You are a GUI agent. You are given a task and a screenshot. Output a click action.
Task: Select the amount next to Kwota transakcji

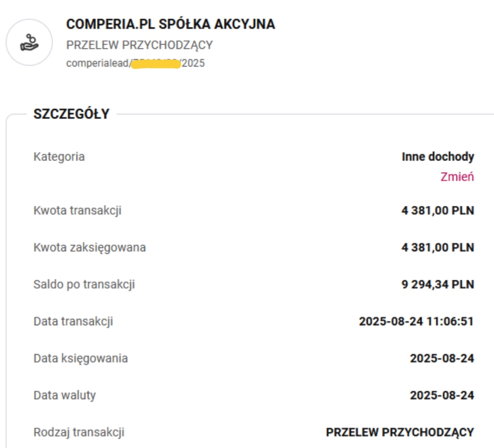point(438,211)
